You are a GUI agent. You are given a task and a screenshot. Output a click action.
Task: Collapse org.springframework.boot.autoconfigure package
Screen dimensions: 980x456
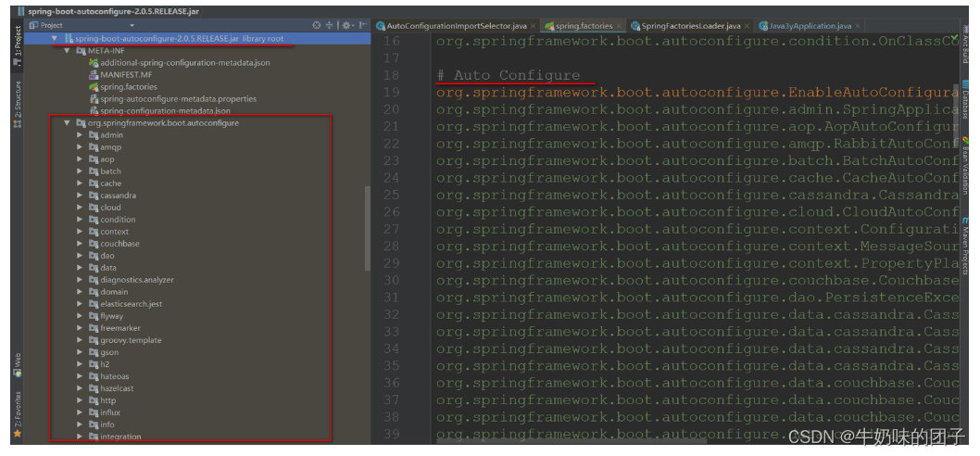(x=67, y=122)
